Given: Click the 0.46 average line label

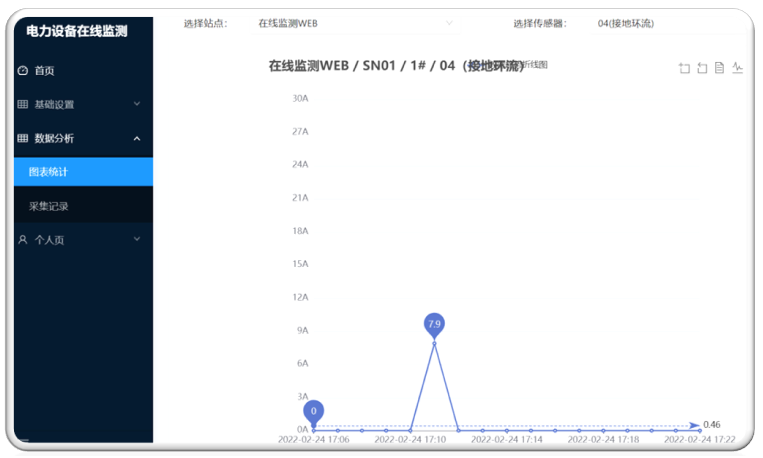Looking at the screenshot, I should point(712,425).
